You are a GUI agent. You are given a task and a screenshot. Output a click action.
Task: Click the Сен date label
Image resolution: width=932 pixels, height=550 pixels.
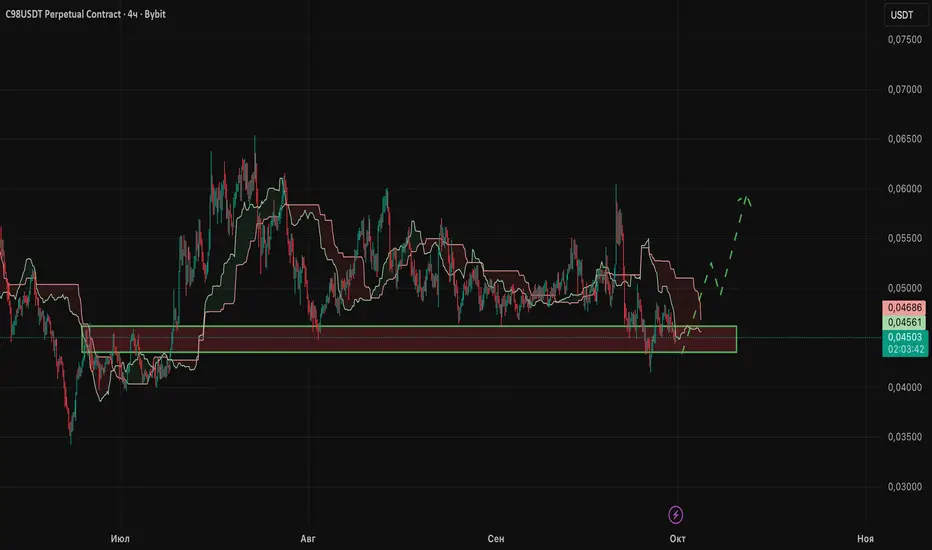[x=496, y=539]
